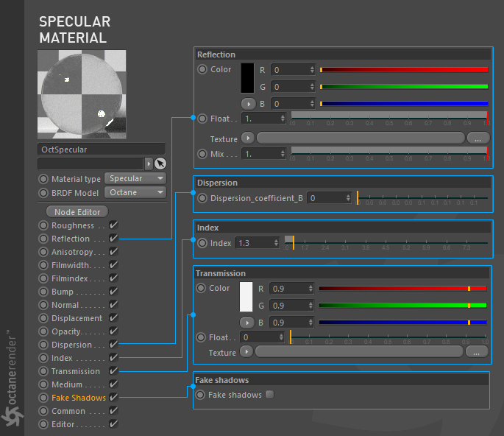Select the Medium channel tab
The image size is (504, 436).
tap(67, 384)
